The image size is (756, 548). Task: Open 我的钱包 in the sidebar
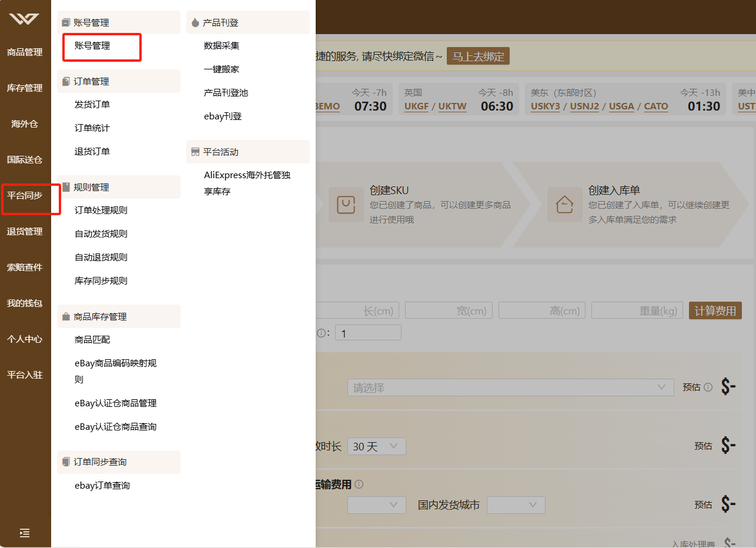pyautogui.click(x=25, y=303)
